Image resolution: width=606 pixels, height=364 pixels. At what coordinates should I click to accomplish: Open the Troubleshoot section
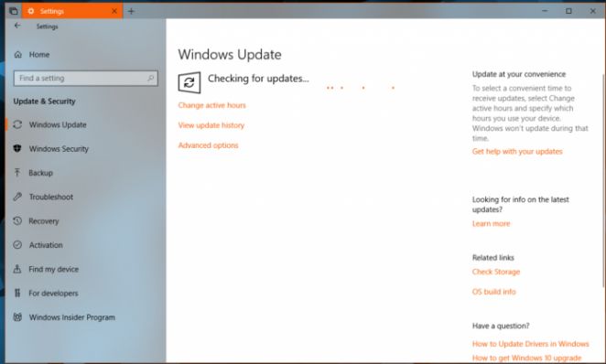[51, 197]
